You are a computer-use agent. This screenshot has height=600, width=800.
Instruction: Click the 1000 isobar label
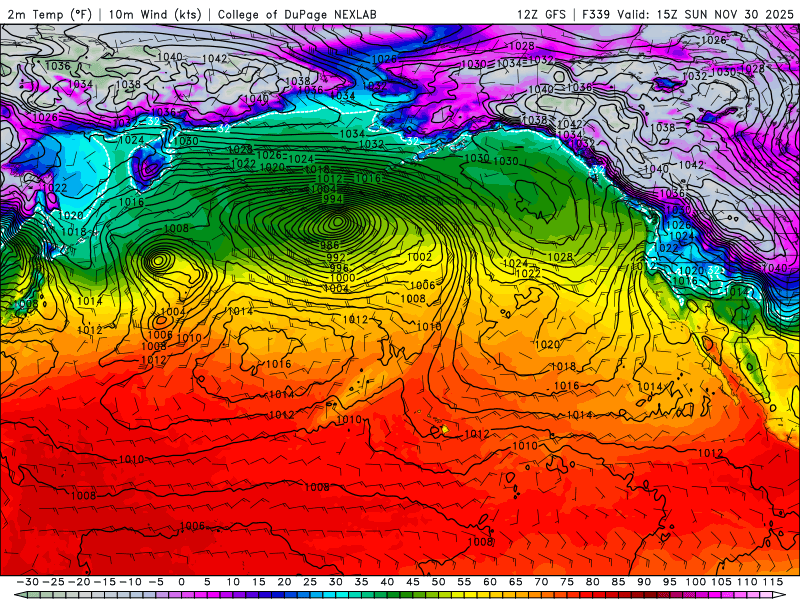[x=343, y=278]
